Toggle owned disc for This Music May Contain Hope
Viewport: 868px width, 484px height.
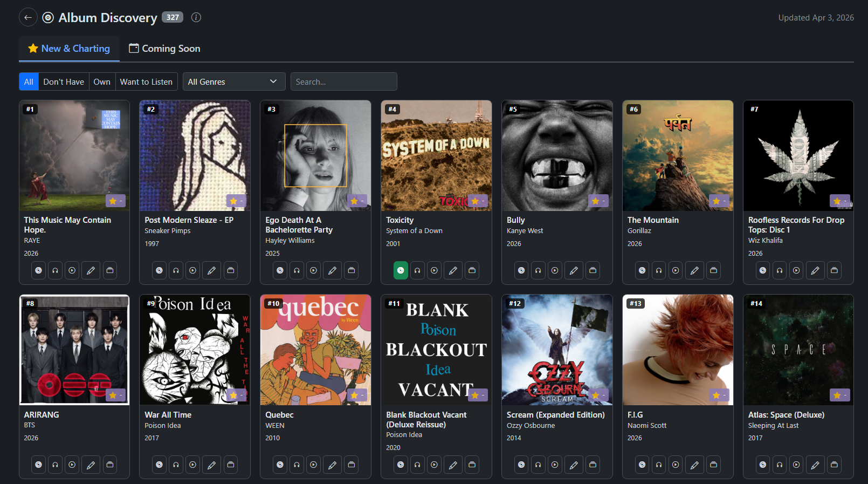tap(38, 270)
